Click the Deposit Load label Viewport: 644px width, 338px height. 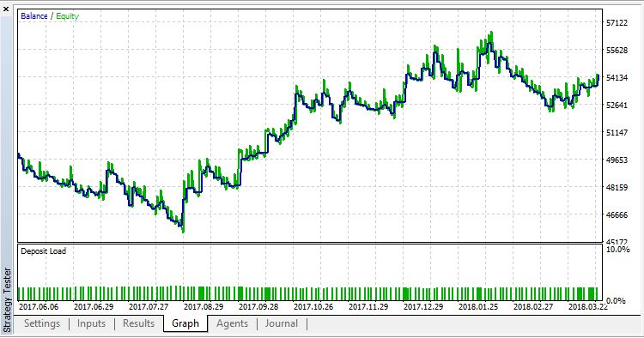[x=43, y=251]
